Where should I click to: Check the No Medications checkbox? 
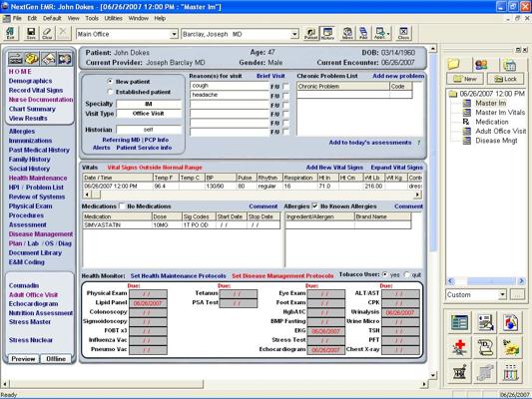[x=122, y=206]
